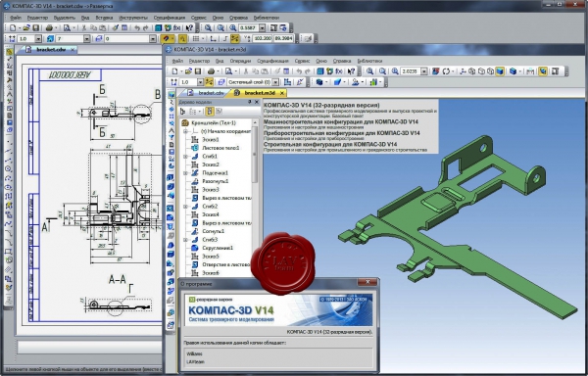Screen dimensions: 588x376
Task: Open scale 1.0 dropdown in bracket.m3d window
Action: 200,82
